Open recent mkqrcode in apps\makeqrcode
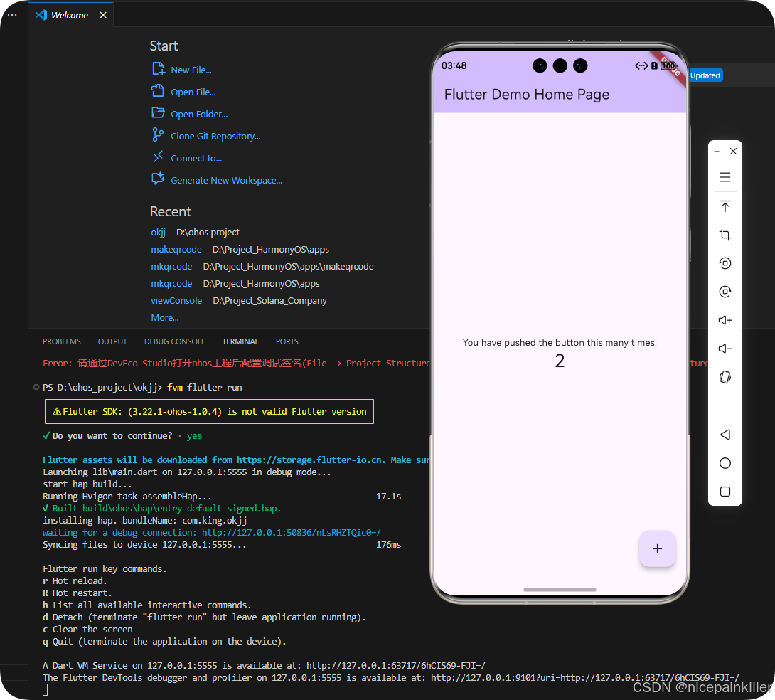This screenshot has height=700, width=775. pos(171,267)
